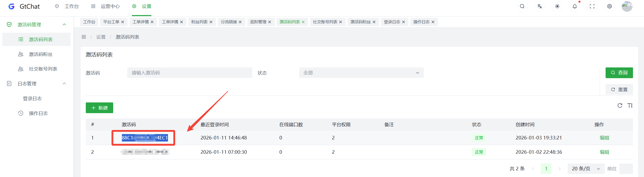
Task: Open the 状态 dropdown filter
Action: point(361,73)
